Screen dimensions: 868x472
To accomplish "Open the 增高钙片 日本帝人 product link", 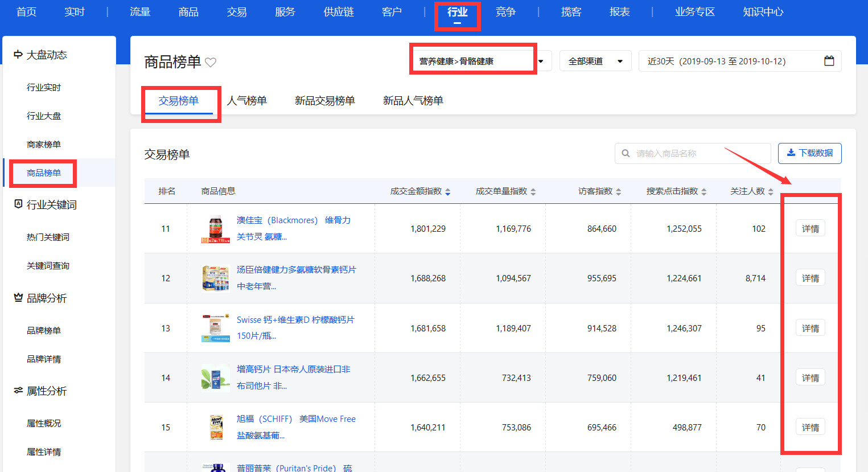I will point(294,377).
